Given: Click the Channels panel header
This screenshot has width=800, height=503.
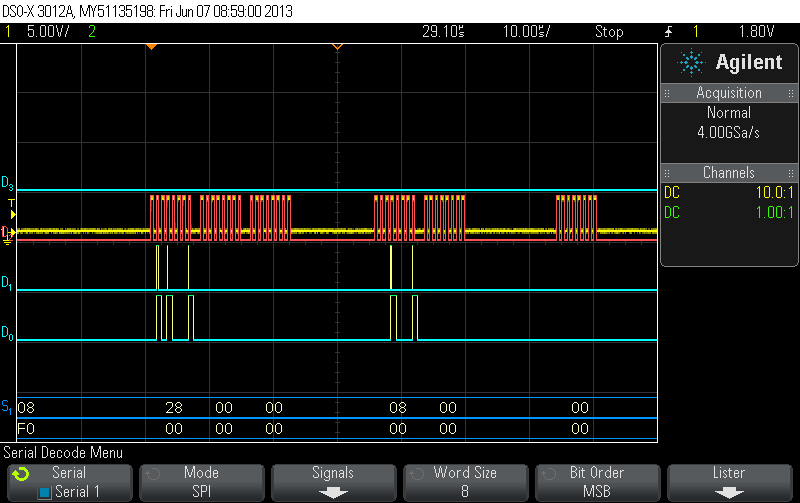Looking at the screenshot, I should [729, 172].
